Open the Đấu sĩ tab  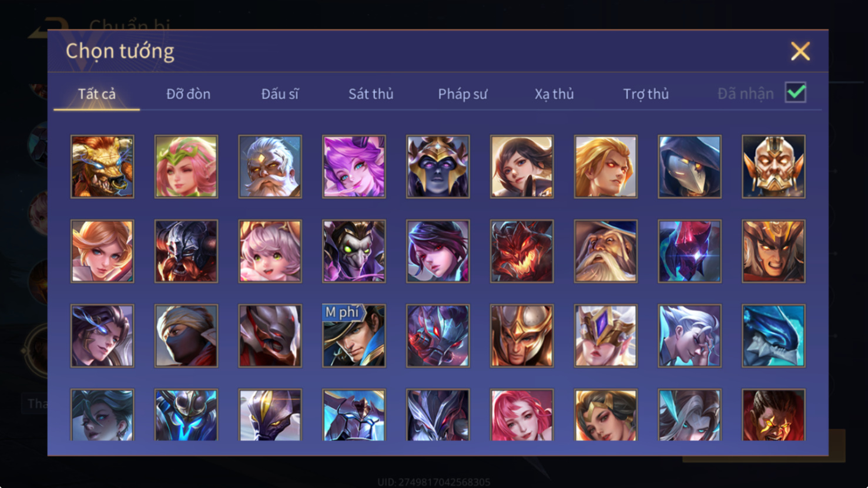280,94
